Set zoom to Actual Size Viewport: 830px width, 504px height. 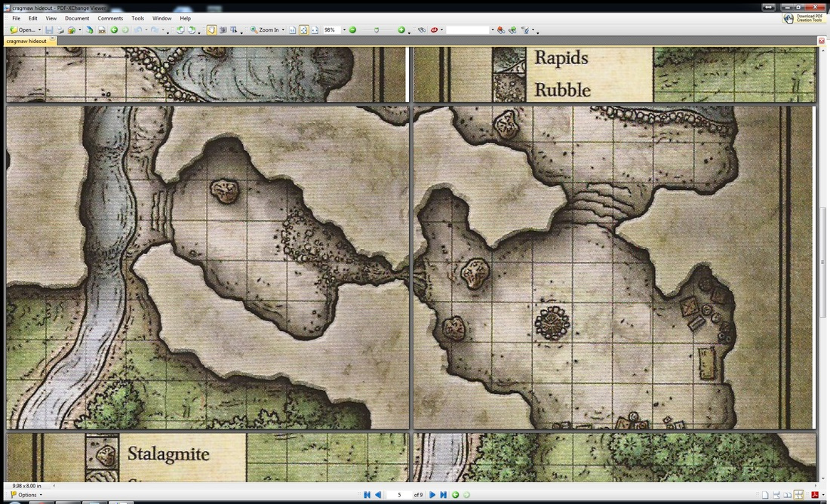tap(292, 30)
